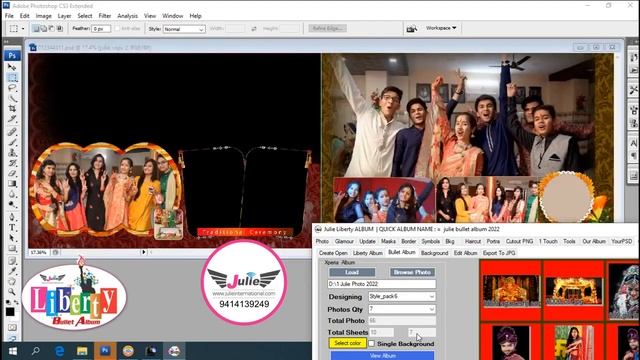Click yellow Select color button
640x360 pixels.
click(347, 343)
